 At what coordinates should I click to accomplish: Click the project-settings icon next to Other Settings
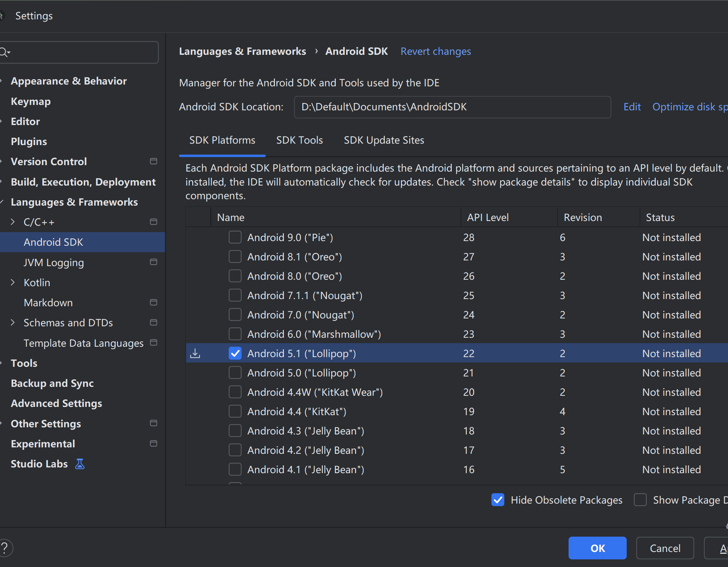154,423
